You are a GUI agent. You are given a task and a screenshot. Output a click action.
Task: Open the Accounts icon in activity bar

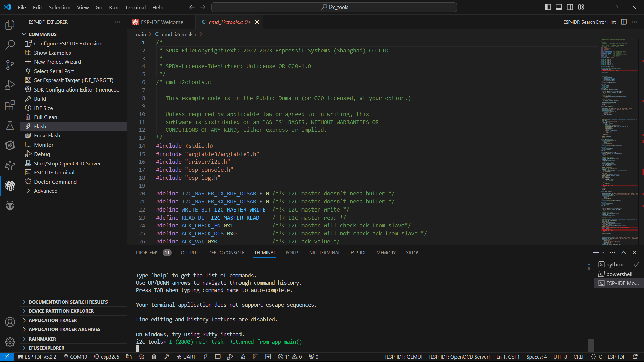[x=10, y=322]
